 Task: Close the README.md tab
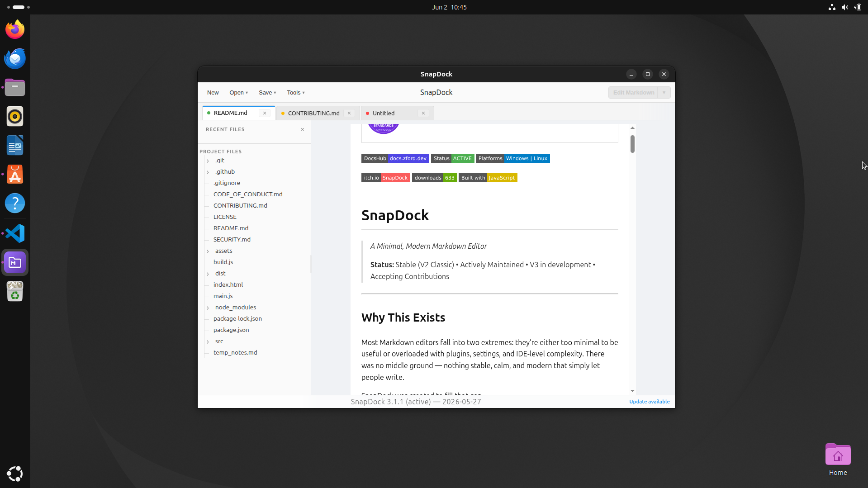coord(265,113)
